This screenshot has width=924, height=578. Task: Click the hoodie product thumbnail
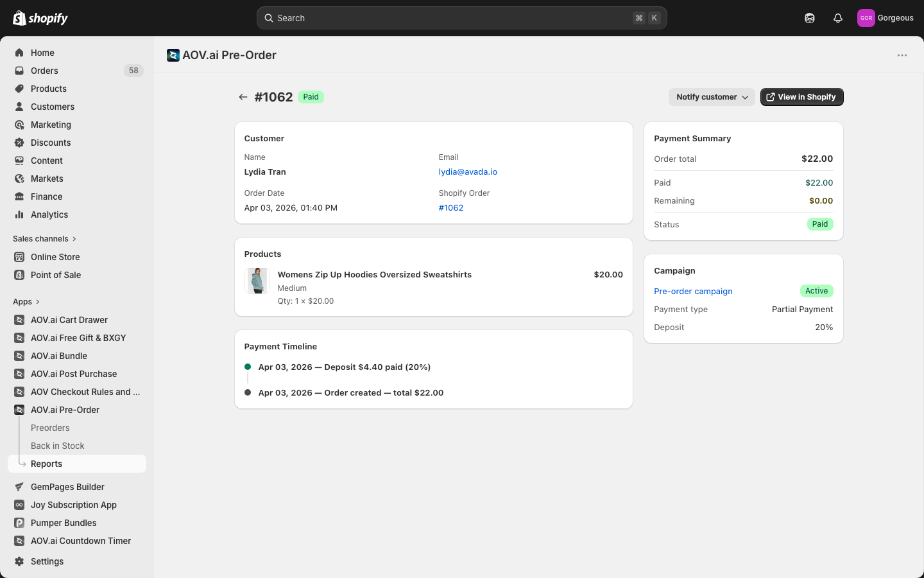(257, 281)
